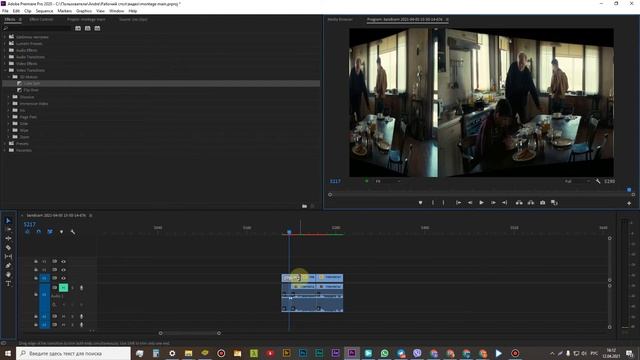Viewport: 640px width, 360px height.
Task: Step back one frame
Action: (470, 203)
